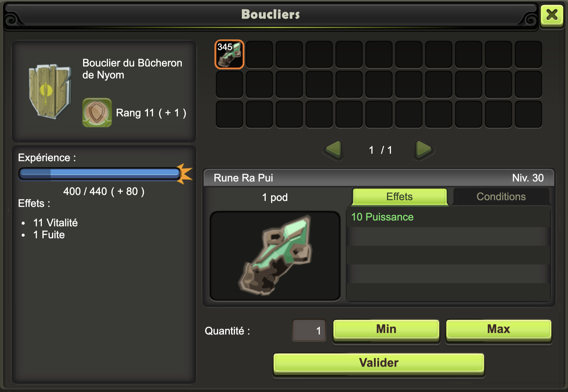The width and height of the screenshot is (568, 392).
Task: Click the orange star on experience bar
Action: [184, 174]
